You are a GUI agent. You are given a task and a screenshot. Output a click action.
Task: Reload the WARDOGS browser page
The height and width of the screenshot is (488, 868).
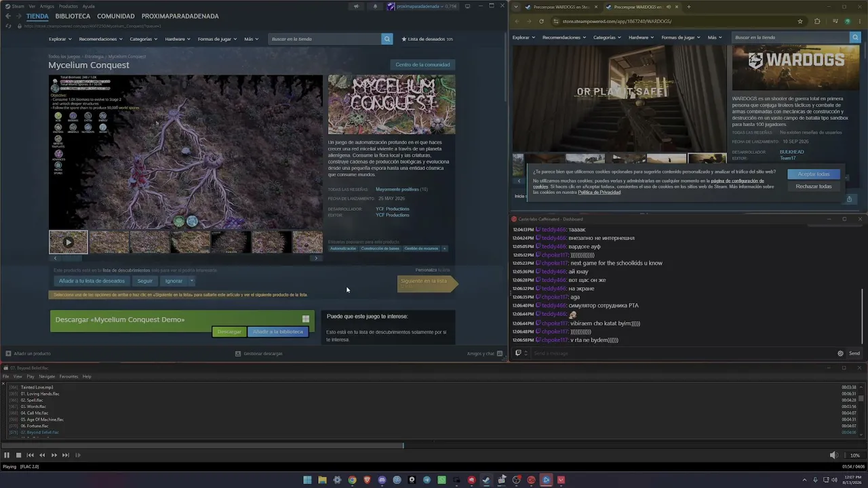click(541, 21)
